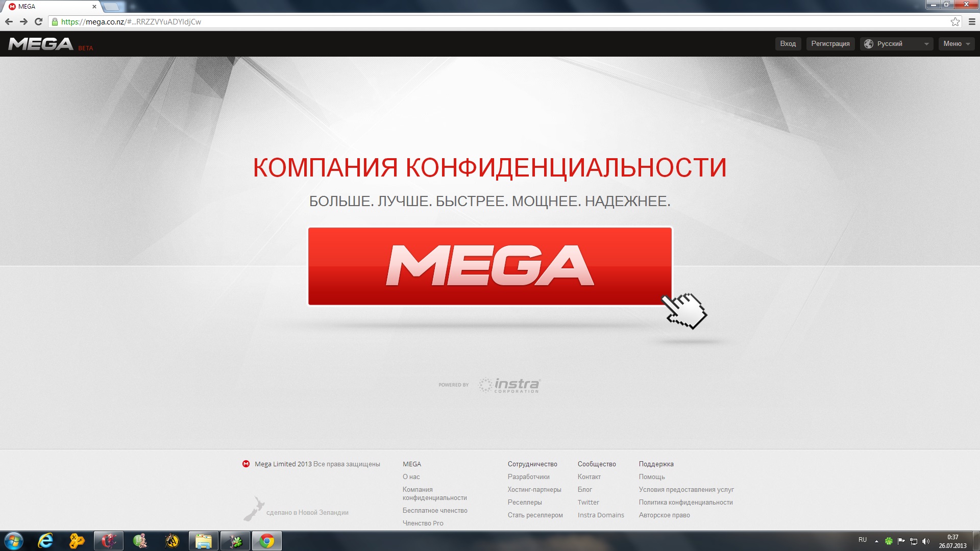Open a new browser tab

pyautogui.click(x=112, y=7)
